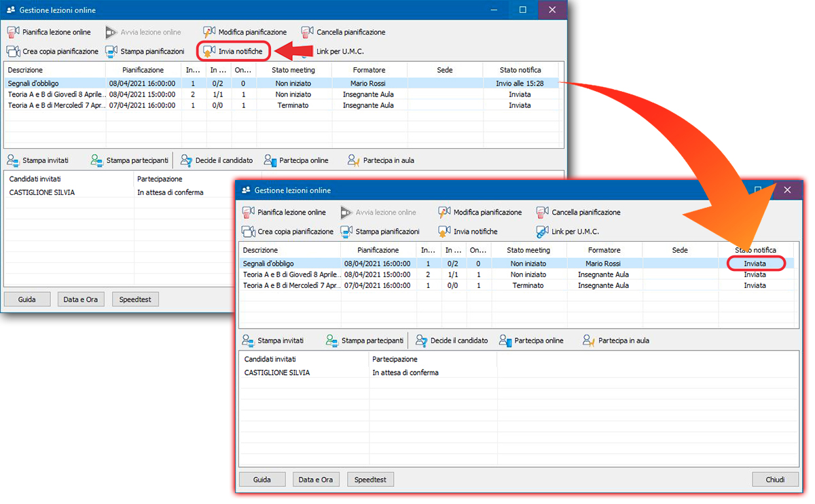Click Pianifica lezione online icon in front window

coord(249,213)
